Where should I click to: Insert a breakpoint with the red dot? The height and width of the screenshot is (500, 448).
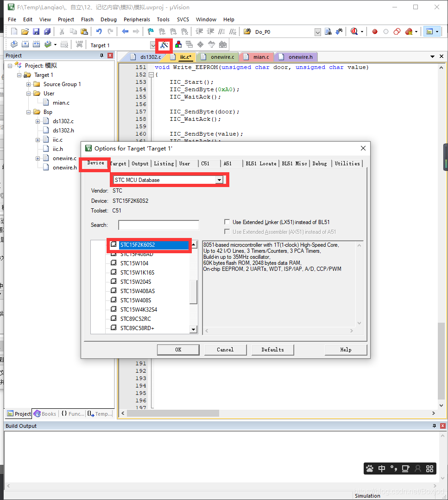click(375, 31)
